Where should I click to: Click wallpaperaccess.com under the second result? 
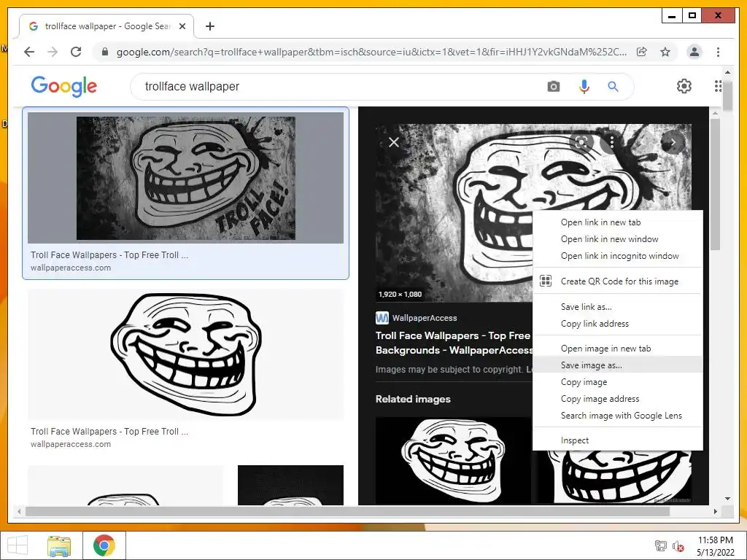pyautogui.click(x=71, y=444)
